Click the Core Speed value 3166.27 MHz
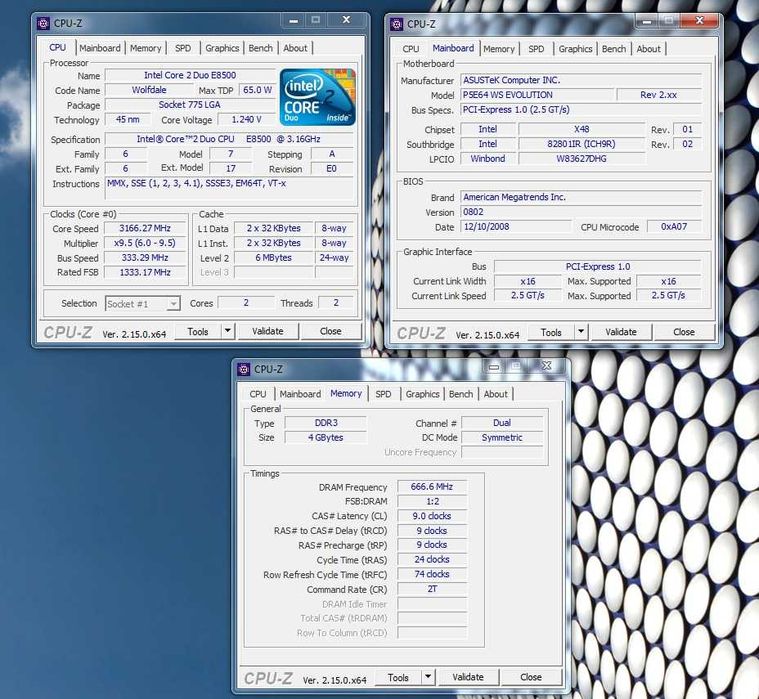The width and height of the screenshot is (759, 699). coord(145,228)
